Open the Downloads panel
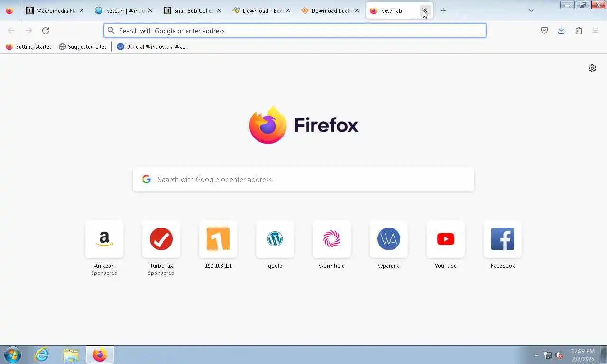This screenshot has height=364, width=607. (561, 31)
